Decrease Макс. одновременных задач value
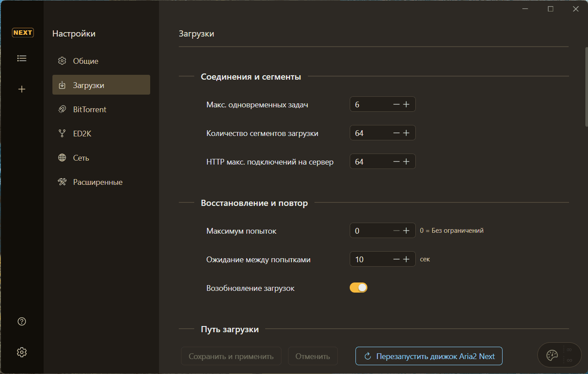 [396, 105]
